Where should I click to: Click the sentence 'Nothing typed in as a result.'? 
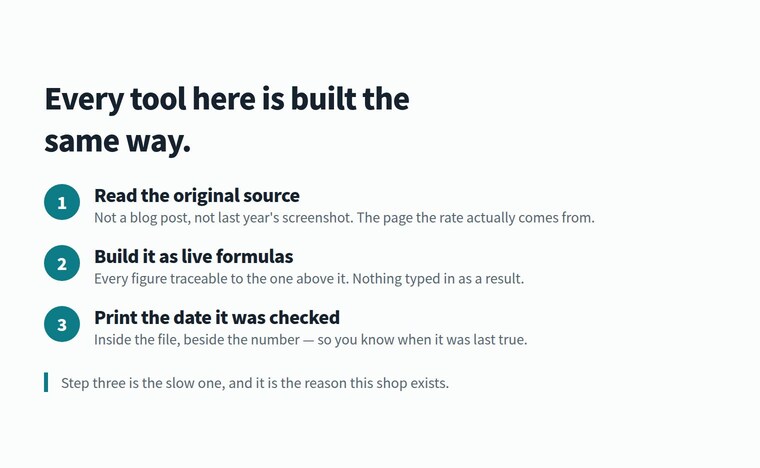pos(438,279)
